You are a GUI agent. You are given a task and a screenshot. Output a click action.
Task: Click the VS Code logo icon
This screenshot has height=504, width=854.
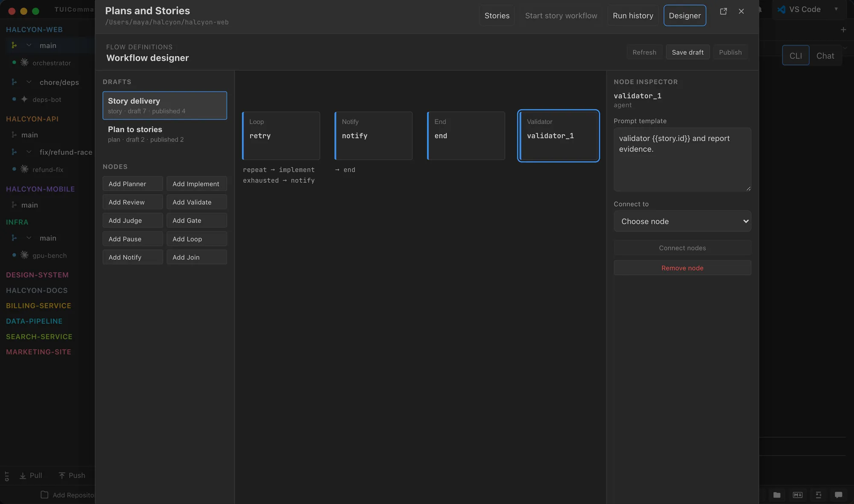click(781, 9)
